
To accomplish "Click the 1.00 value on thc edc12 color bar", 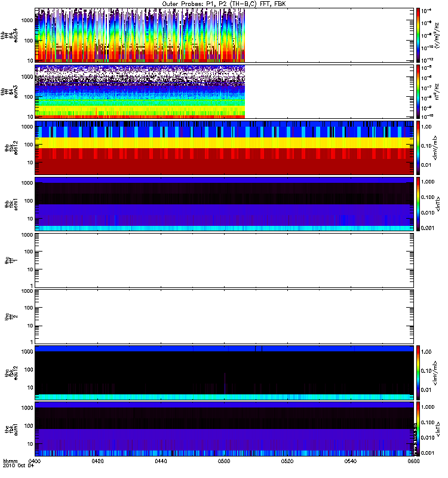I will [426, 351].
